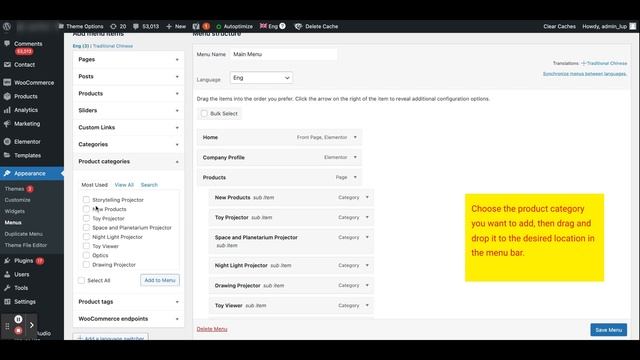Open the updates counter showing 20

[118, 26]
